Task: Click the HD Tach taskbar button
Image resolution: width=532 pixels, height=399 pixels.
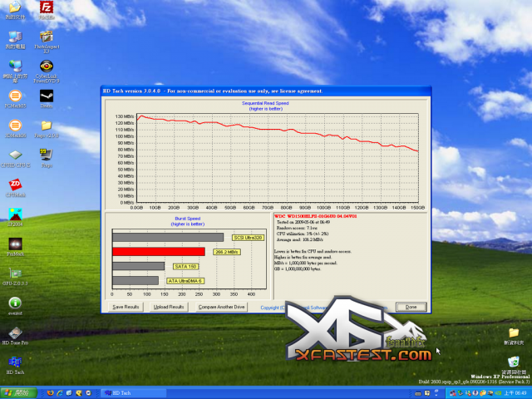Action: (x=133, y=393)
